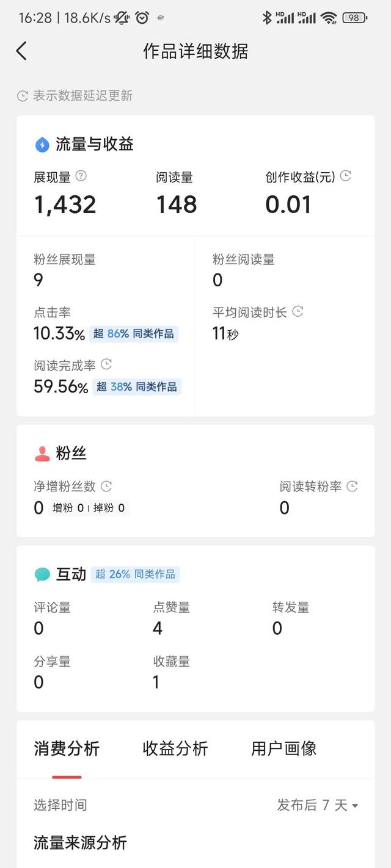The image size is (391, 868).
Task: Tap the clock icon beside 阅读转粉率
Action: point(351,486)
